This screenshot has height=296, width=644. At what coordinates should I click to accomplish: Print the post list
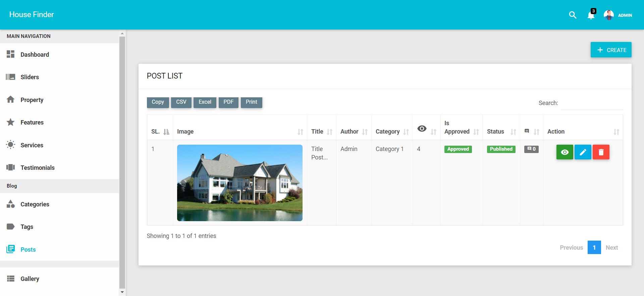[x=251, y=102]
